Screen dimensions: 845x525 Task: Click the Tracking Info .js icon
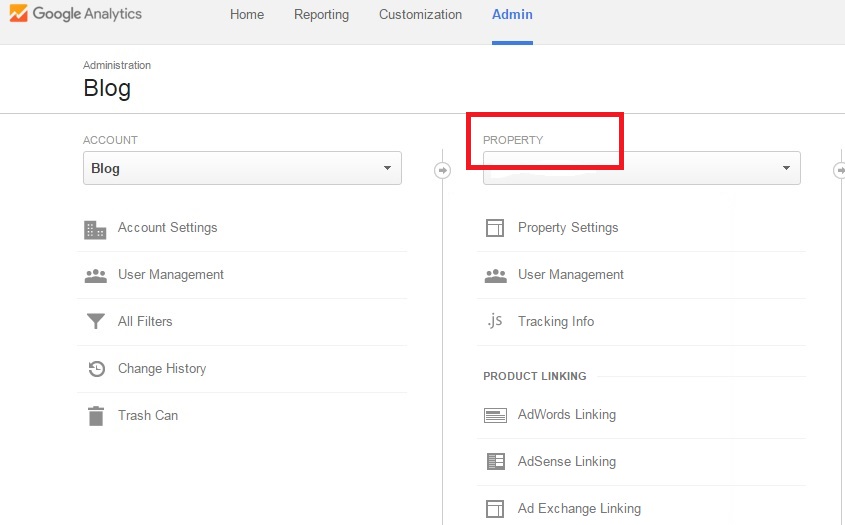coord(494,321)
